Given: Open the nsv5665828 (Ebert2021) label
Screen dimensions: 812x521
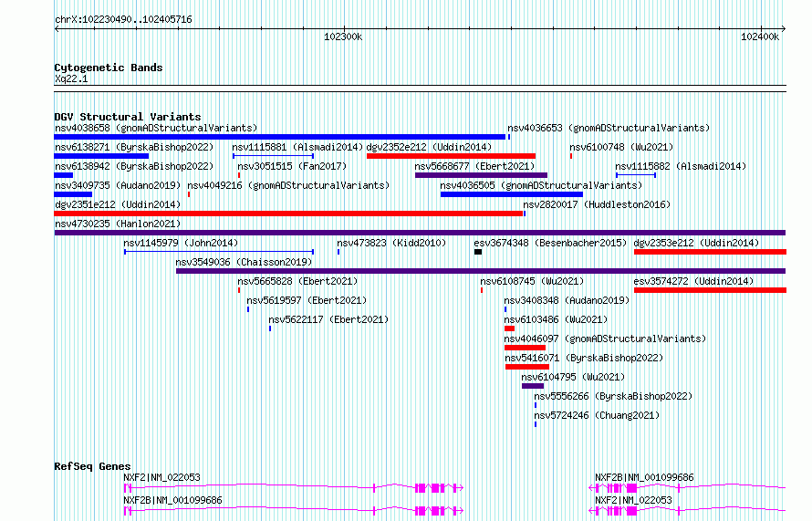Looking at the screenshot, I should click(297, 281).
